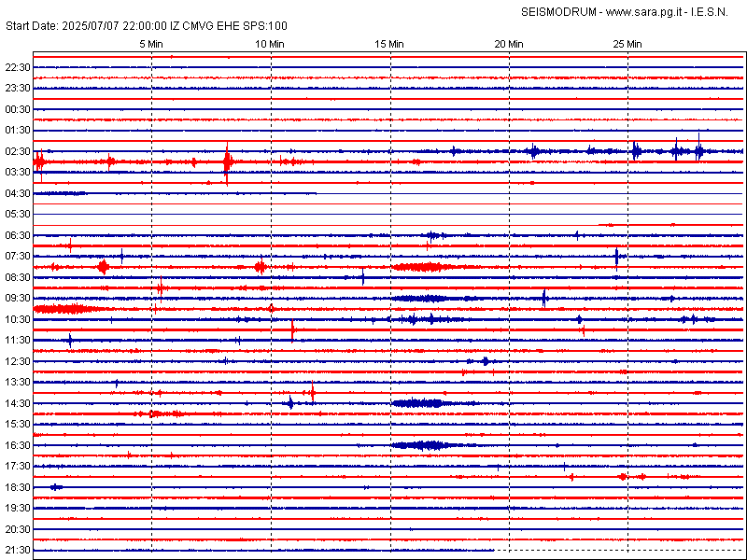
Task: Click the "15 Min" axis label
Action: pyautogui.click(x=389, y=44)
